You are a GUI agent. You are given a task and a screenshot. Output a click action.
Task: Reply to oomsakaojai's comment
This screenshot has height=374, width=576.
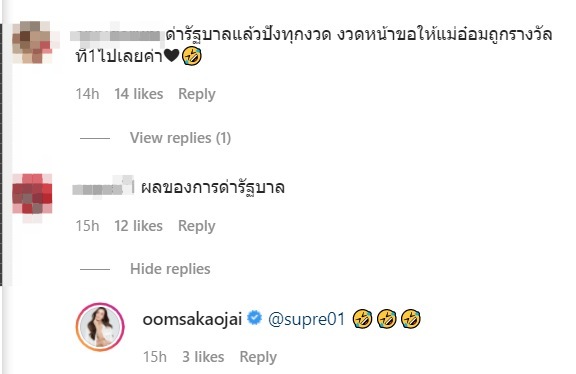258,357
